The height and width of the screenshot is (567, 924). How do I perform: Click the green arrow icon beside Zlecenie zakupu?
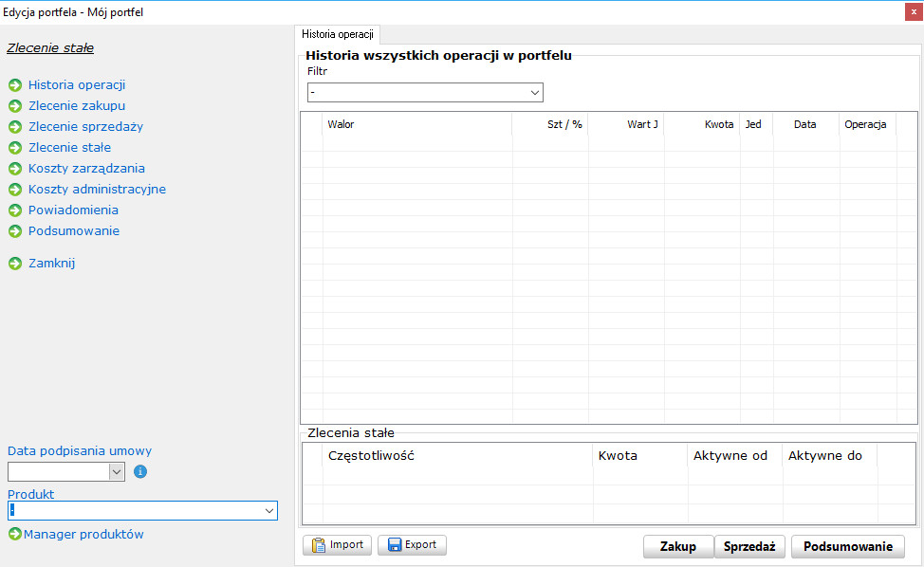(15, 106)
